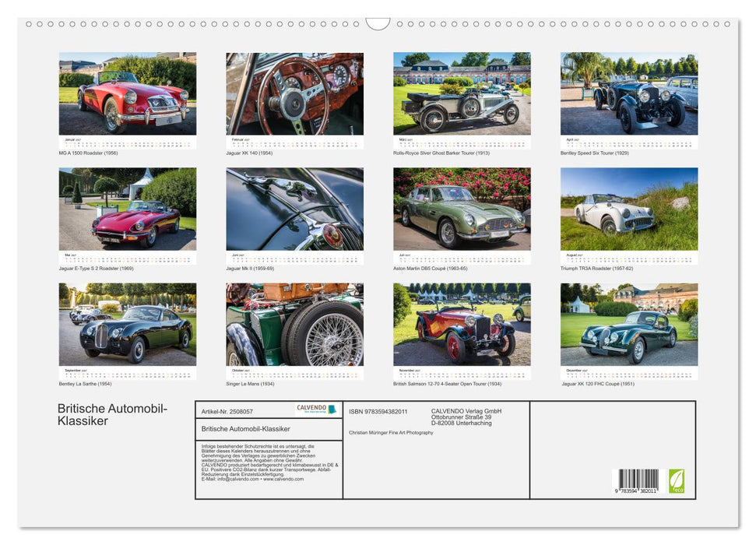Click the Januar calendar date strip

tap(127, 142)
